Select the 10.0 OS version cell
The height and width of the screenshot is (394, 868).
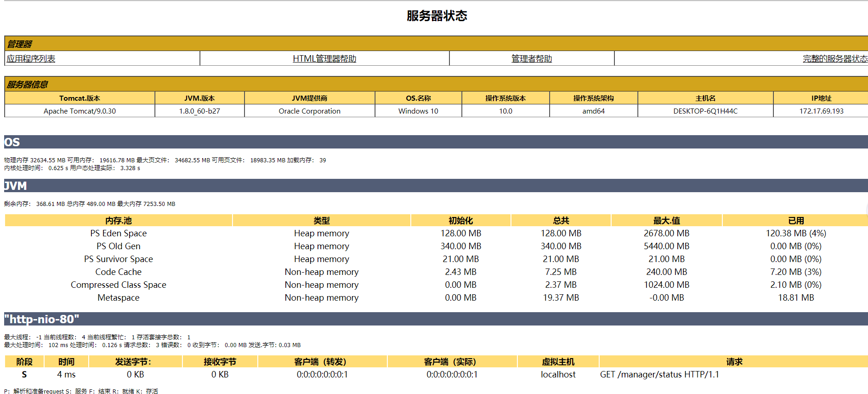(505, 111)
